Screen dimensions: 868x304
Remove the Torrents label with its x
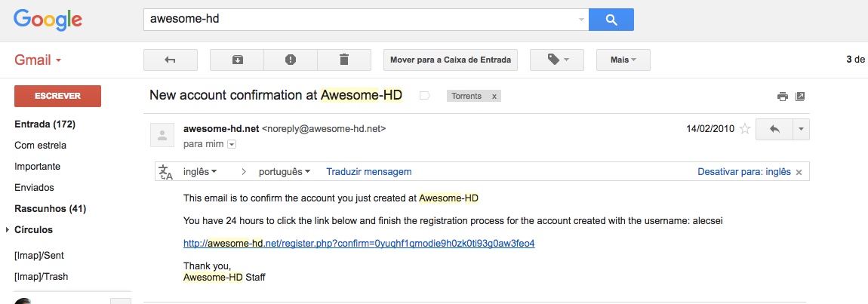pos(494,97)
